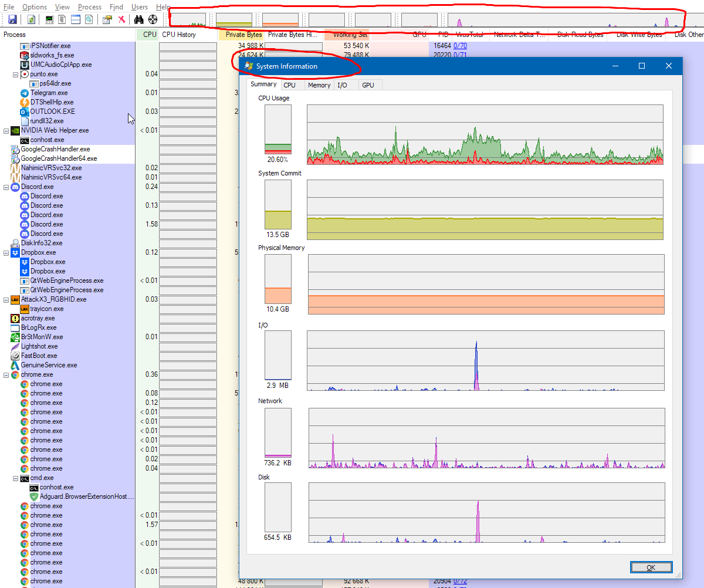Click the OUTLOOK.EXE icon in process list
Screen dimensions: 704x588
pos(25,111)
